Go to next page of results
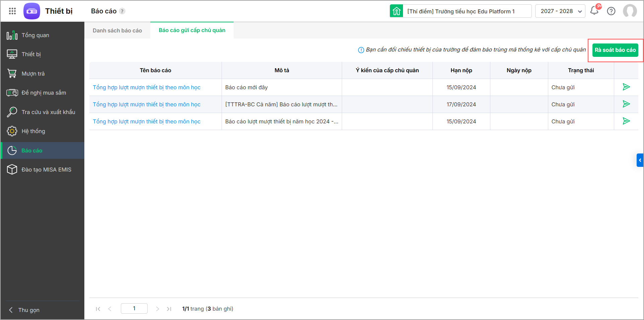Viewport: 644px width, 320px height. pyautogui.click(x=157, y=309)
